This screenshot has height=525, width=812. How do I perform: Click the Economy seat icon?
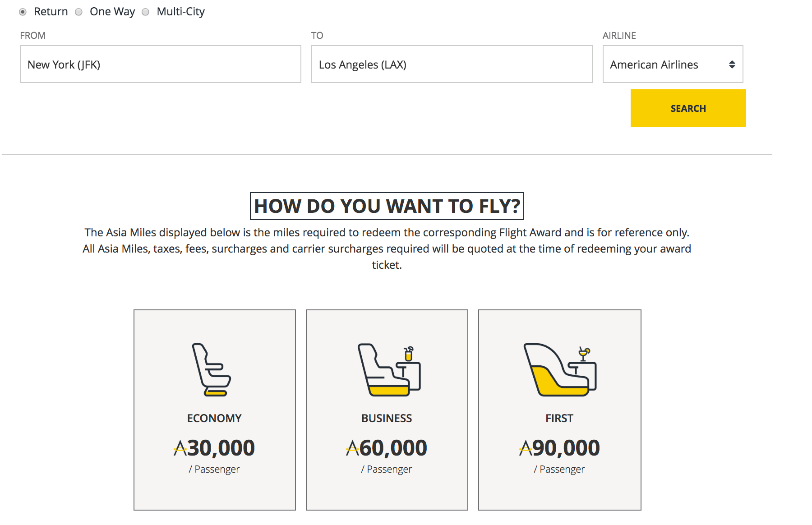[212, 369]
